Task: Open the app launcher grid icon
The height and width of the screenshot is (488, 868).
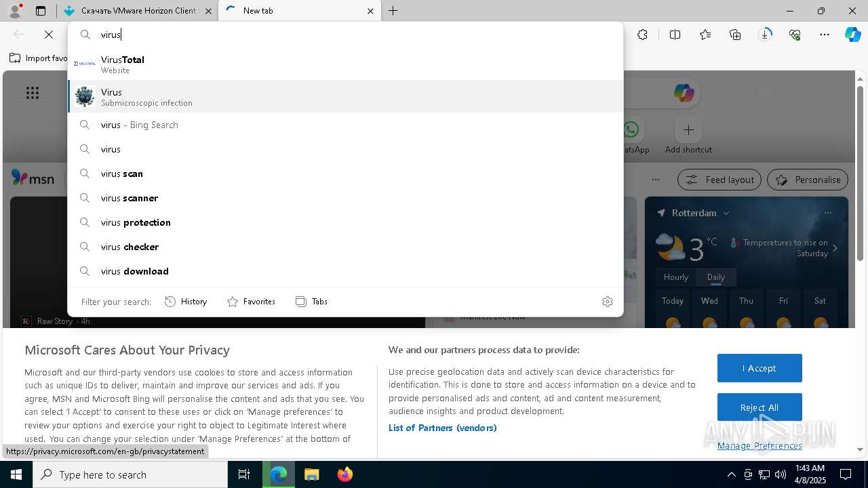Action: click(33, 93)
